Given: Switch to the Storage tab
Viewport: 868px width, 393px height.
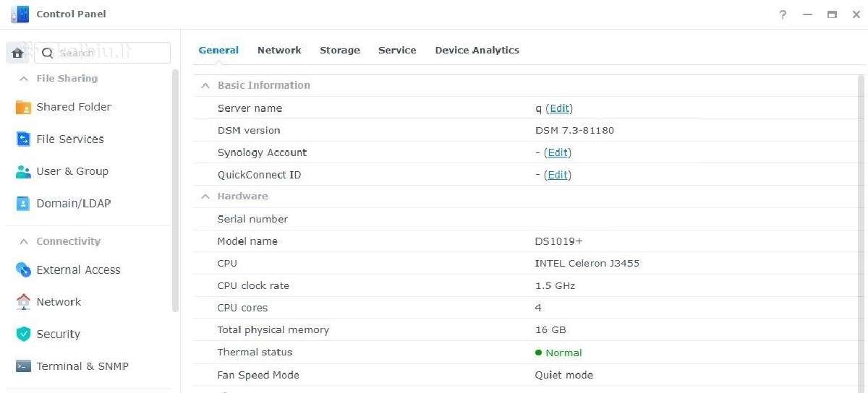Looking at the screenshot, I should point(340,50).
